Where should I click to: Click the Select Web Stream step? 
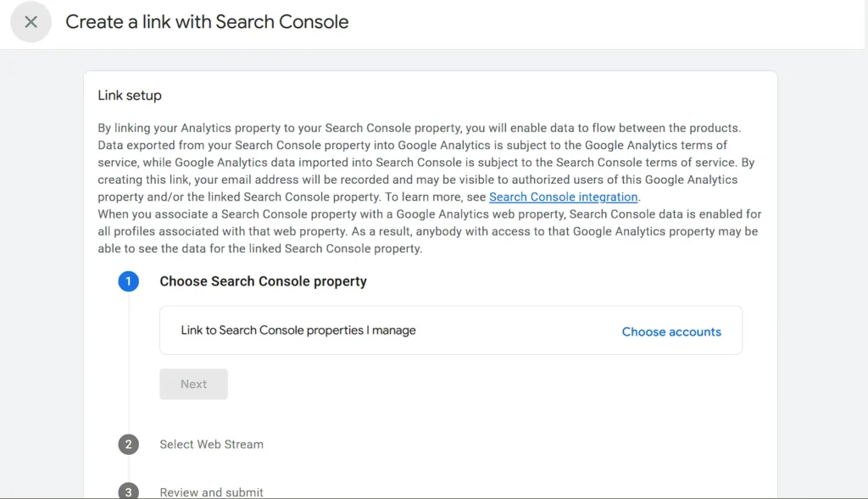pos(211,444)
